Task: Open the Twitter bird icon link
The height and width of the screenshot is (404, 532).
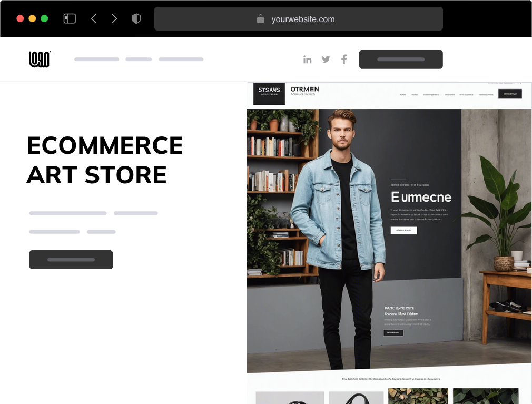Action: tap(326, 60)
